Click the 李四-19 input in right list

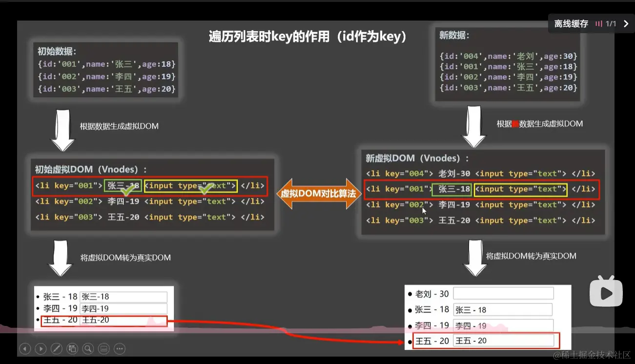[x=503, y=325]
